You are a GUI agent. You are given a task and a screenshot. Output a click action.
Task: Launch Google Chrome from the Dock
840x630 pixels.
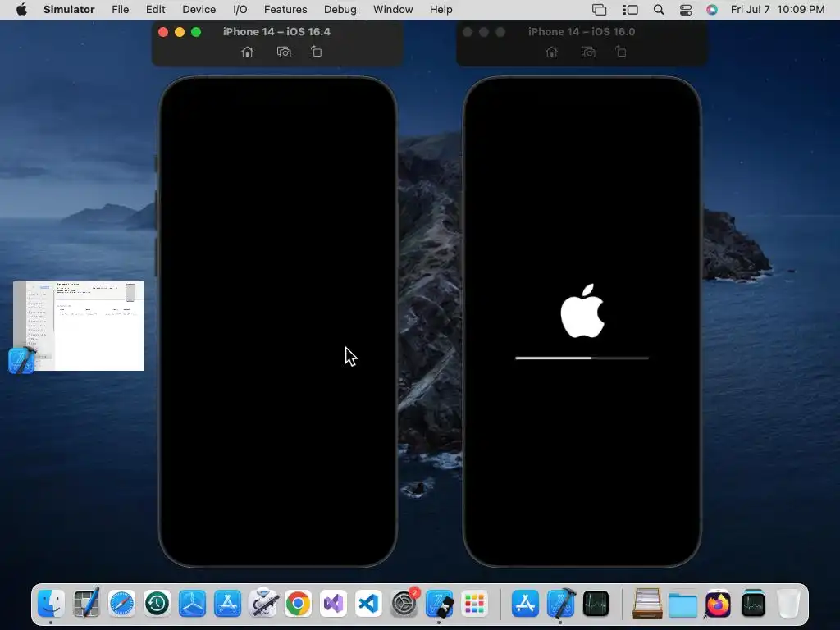tap(298, 604)
